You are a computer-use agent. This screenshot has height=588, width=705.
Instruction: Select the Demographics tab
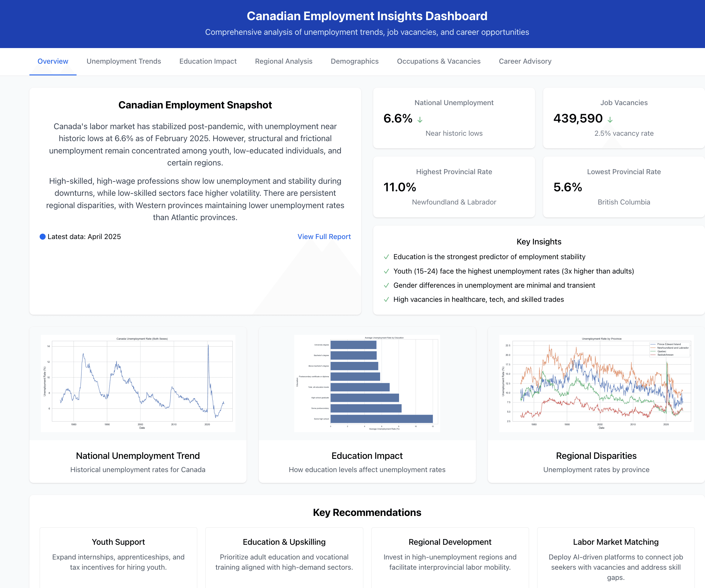pyautogui.click(x=355, y=62)
